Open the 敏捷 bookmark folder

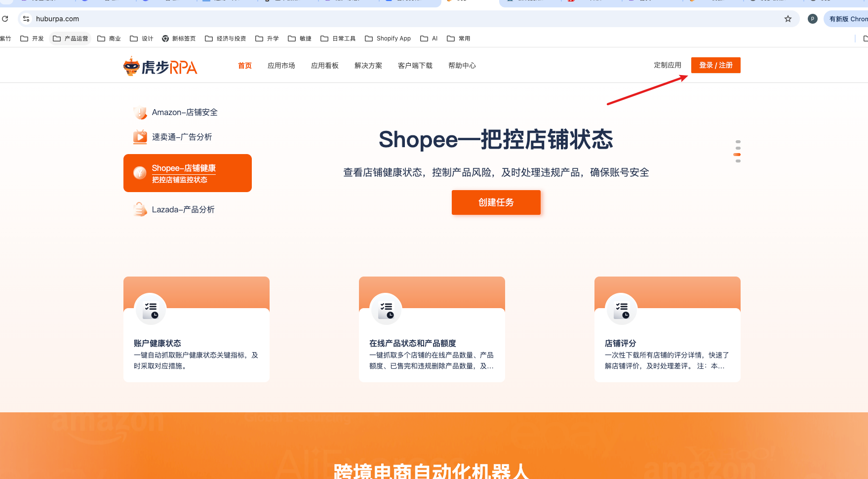pos(300,39)
